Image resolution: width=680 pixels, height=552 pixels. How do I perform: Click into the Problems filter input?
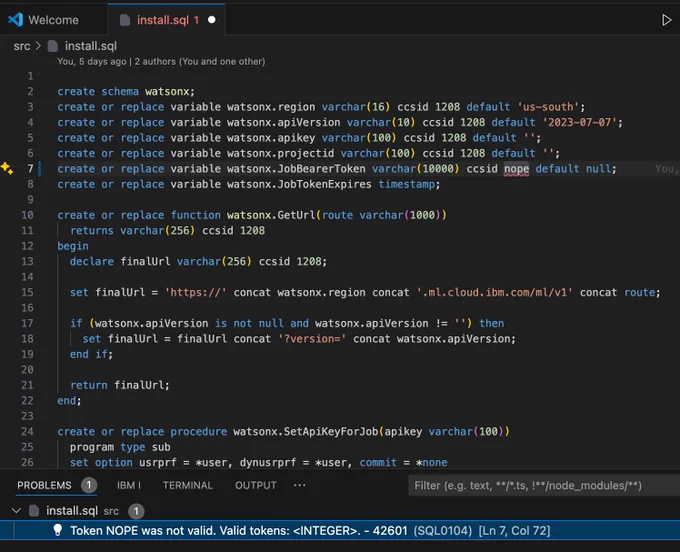point(544,485)
